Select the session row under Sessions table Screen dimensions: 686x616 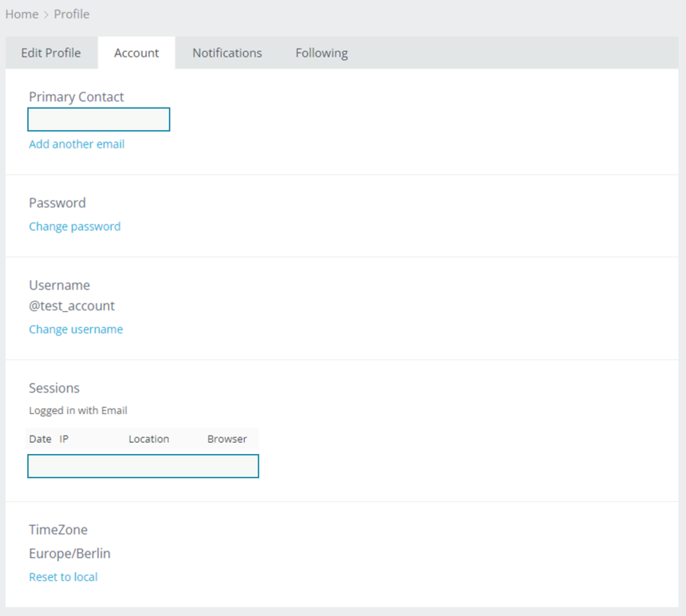143,466
